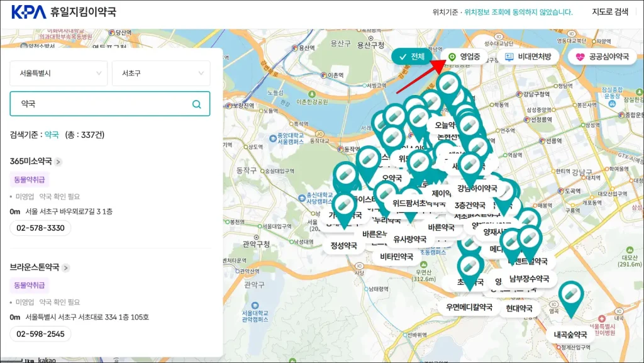This screenshot has height=363, width=644.
Task: Filter by 영업중 pharmacies
Action: point(464,57)
